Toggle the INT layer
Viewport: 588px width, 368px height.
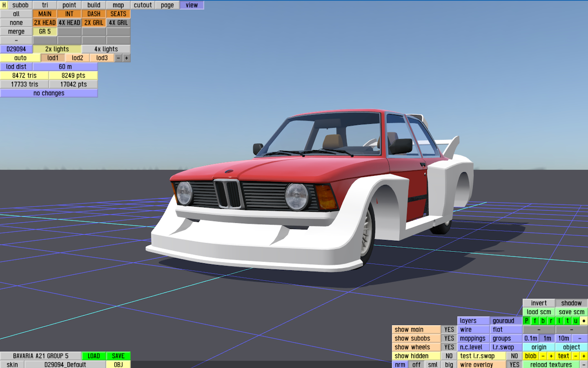coord(69,14)
